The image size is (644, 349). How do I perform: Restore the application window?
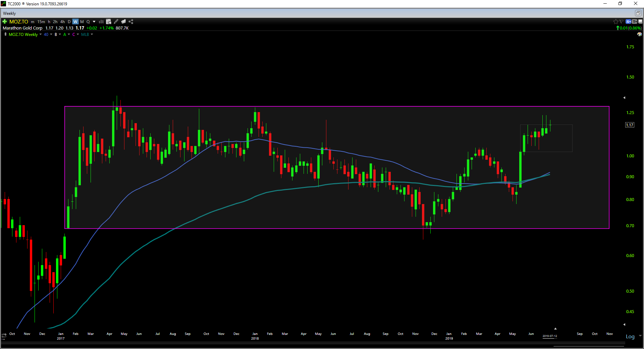click(620, 4)
